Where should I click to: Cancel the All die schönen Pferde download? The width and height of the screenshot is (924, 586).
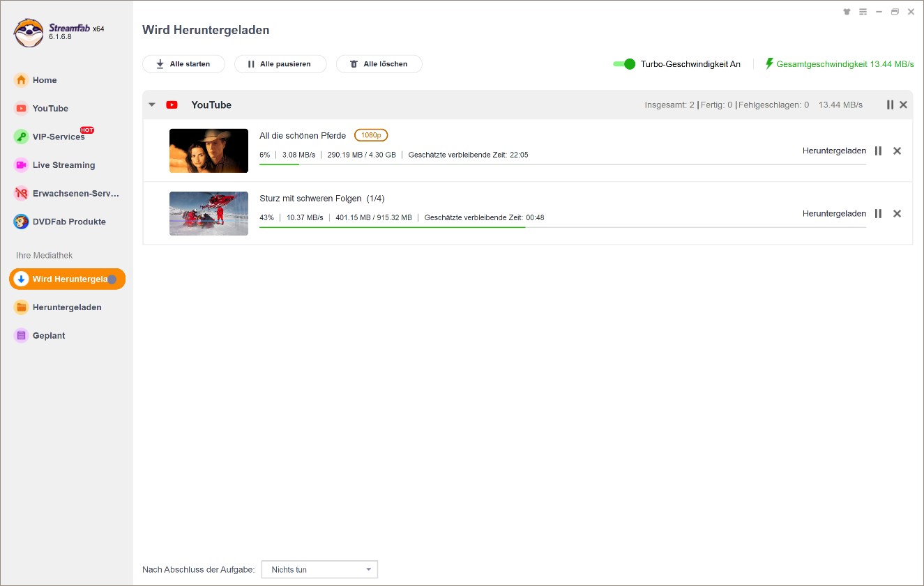[897, 151]
